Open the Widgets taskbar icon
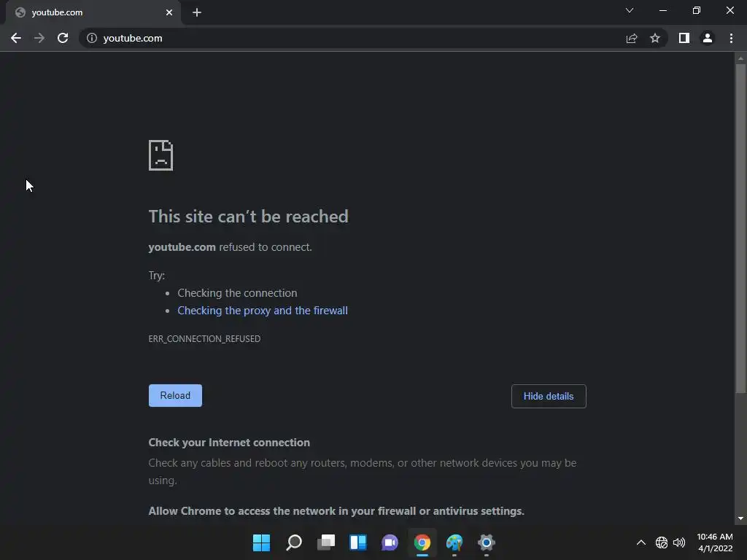Image resolution: width=747 pixels, height=560 pixels. [357, 542]
